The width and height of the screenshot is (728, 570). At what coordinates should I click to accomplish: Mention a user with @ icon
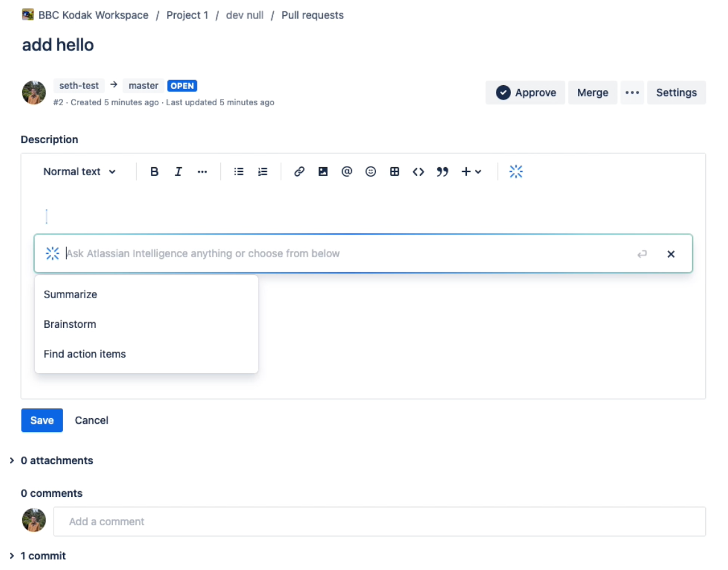pos(347,172)
